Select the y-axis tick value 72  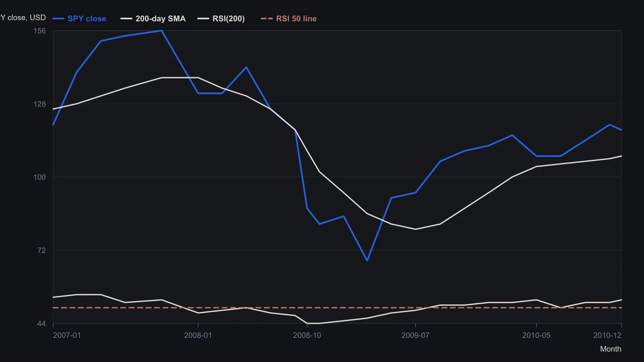pos(41,251)
